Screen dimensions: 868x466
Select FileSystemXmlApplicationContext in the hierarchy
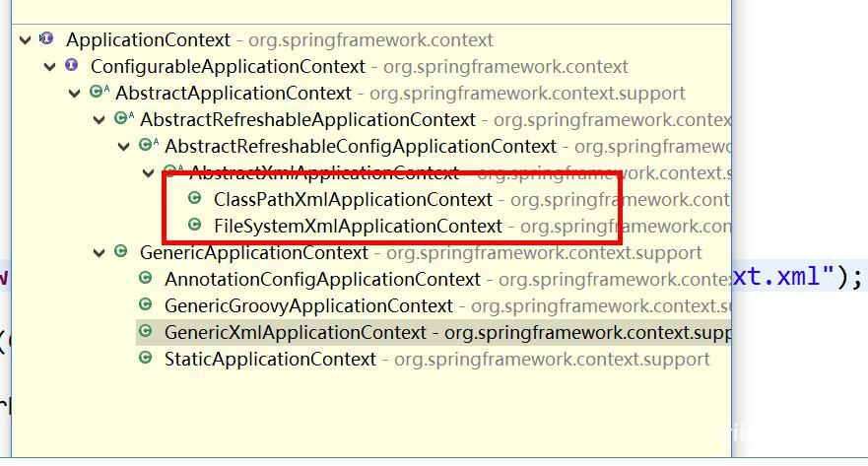(358, 227)
